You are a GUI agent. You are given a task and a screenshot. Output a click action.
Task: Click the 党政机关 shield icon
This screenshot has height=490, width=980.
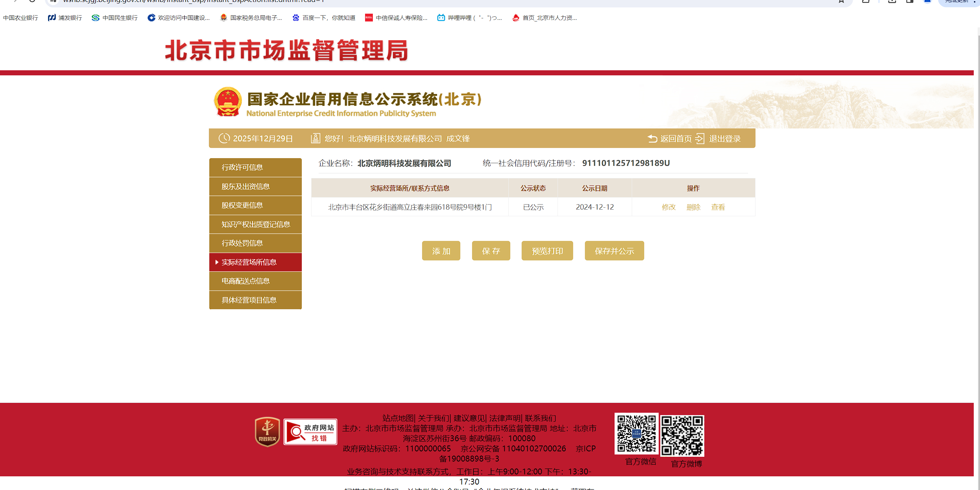(267, 432)
